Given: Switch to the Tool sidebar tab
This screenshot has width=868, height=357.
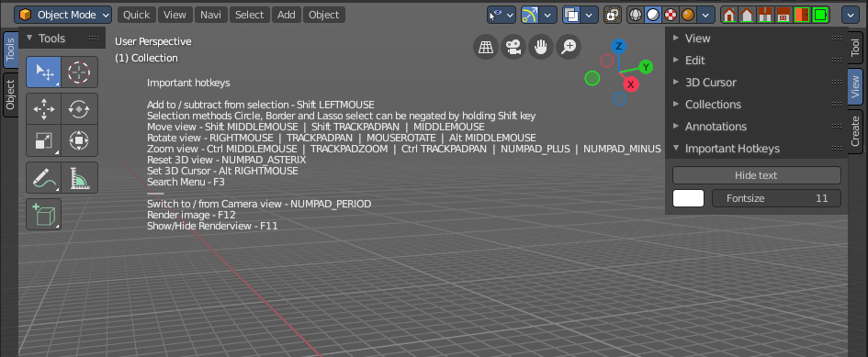Looking at the screenshot, I should coord(855,48).
